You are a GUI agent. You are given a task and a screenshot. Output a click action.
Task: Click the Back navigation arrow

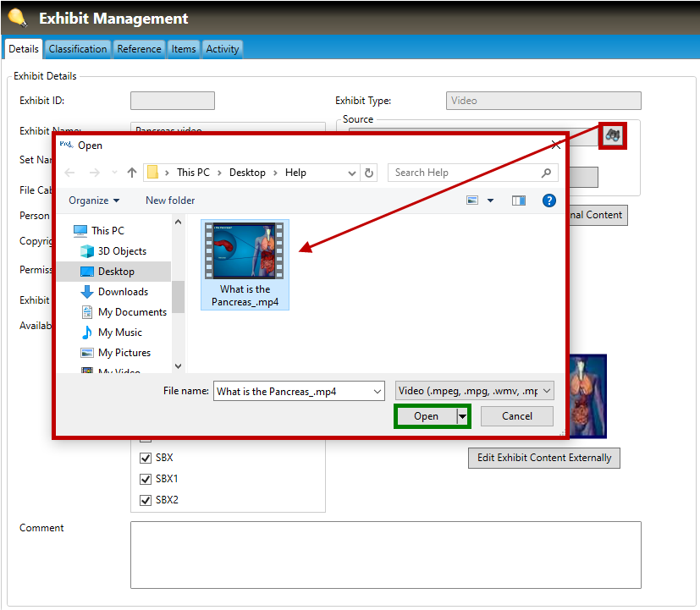tap(71, 173)
